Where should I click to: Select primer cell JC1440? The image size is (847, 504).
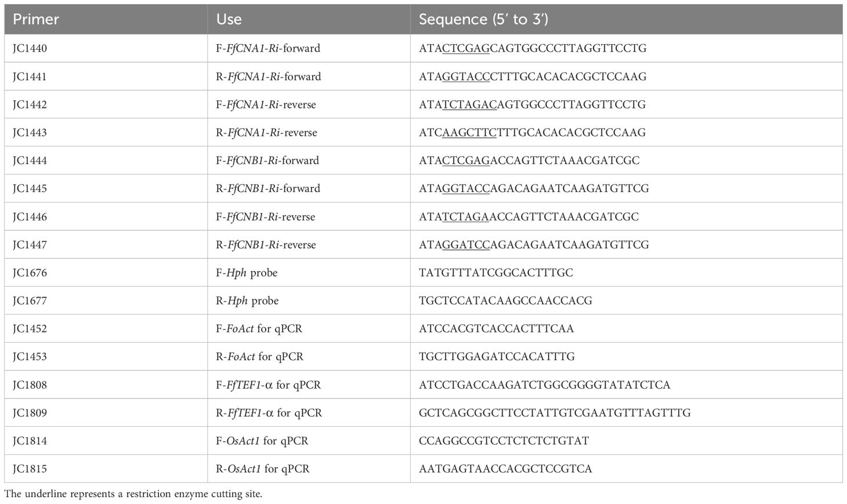[x=106, y=48]
